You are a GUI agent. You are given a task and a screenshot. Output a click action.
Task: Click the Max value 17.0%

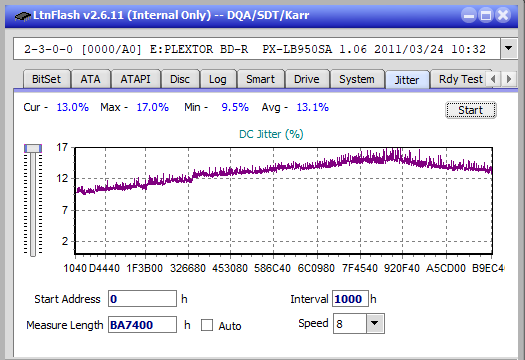coord(152,107)
